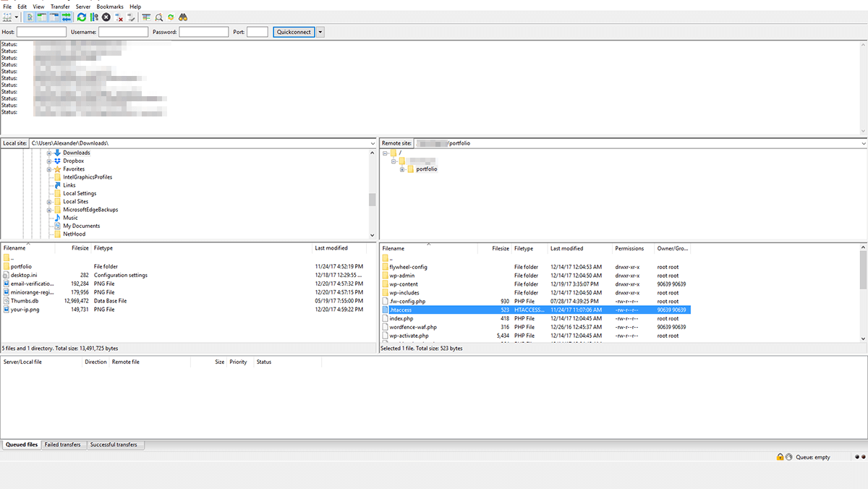868x489 pixels.
Task: Collapse the remote root folder
Action: coord(385,153)
